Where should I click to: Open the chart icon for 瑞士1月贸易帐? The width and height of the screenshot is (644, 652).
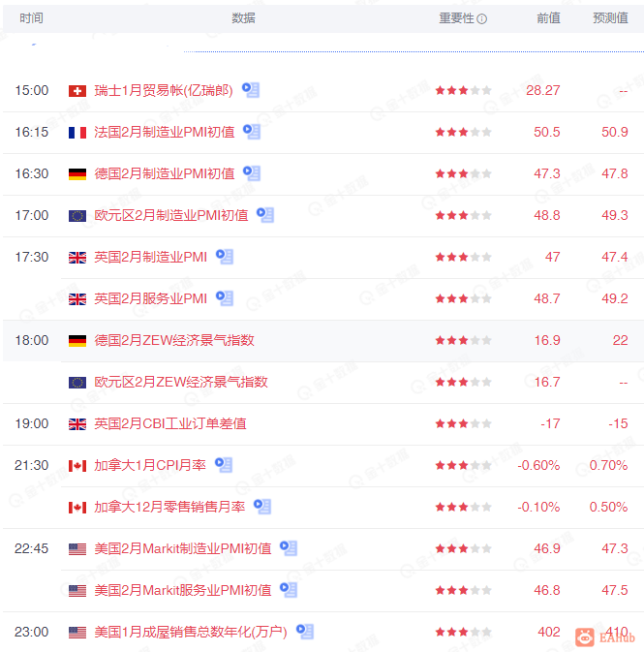pyautogui.click(x=251, y=90)
